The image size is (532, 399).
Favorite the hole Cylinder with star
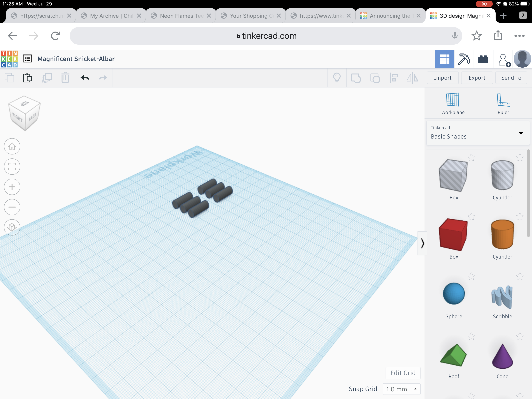coord(520,157)
